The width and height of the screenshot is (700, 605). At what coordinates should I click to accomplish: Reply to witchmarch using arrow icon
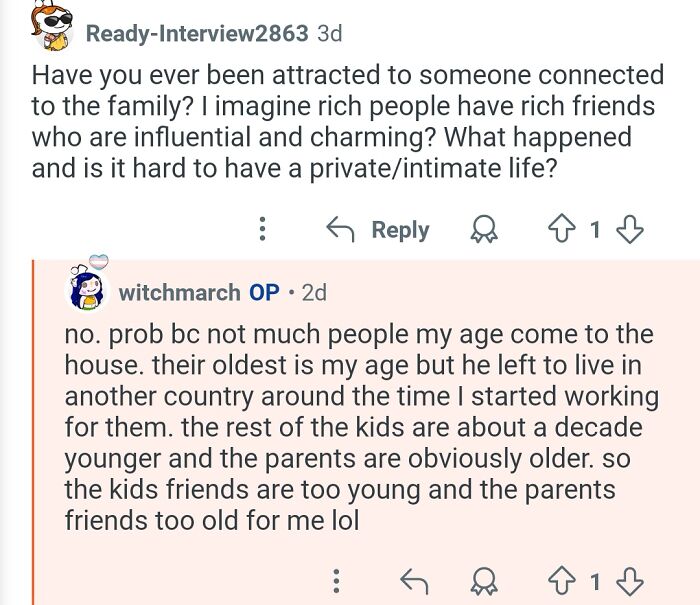click(414, 581)
